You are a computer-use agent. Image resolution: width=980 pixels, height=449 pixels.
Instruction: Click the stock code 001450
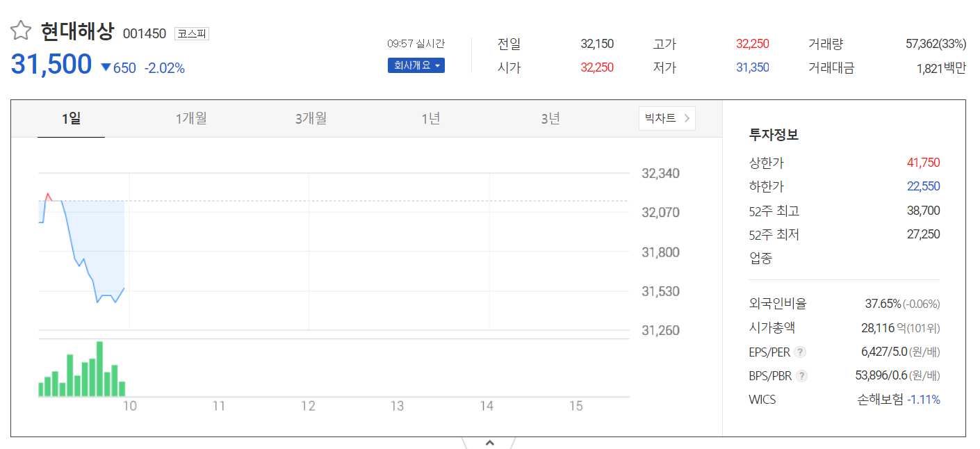[x=145, y=33]
